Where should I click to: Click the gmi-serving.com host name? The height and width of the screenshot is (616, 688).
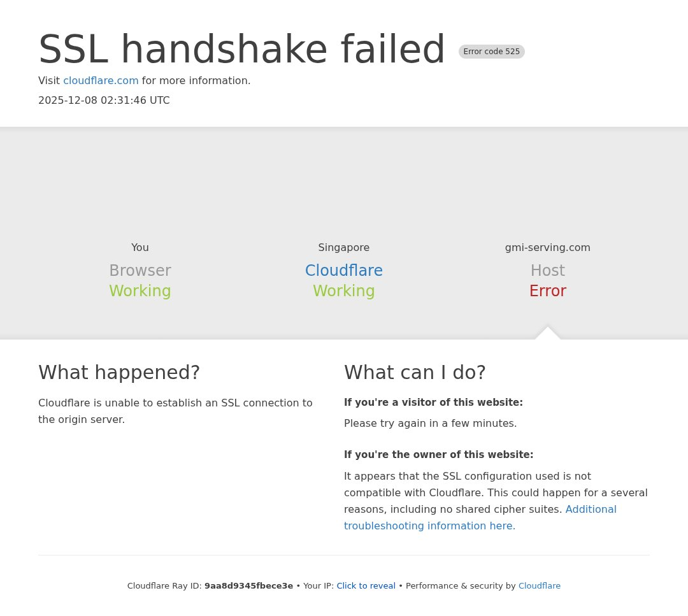coord(547,248)
